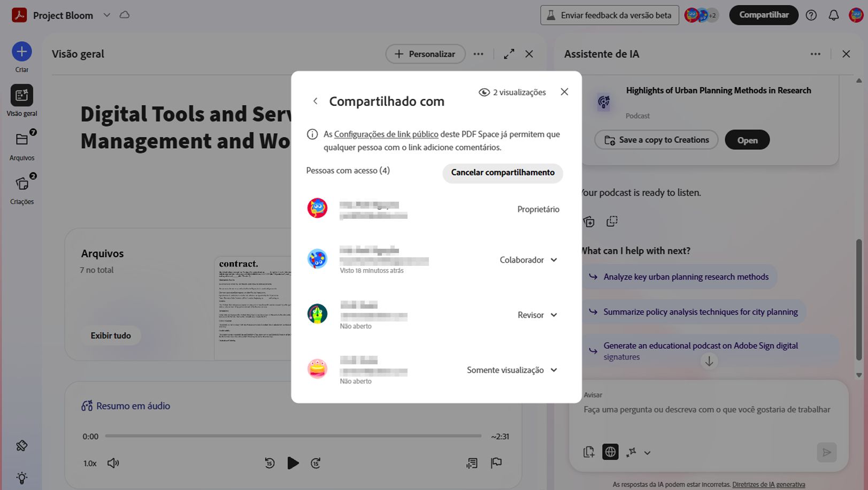Skip forward 15 seconds in audio

pyautogui.click(x=316, y=463)
